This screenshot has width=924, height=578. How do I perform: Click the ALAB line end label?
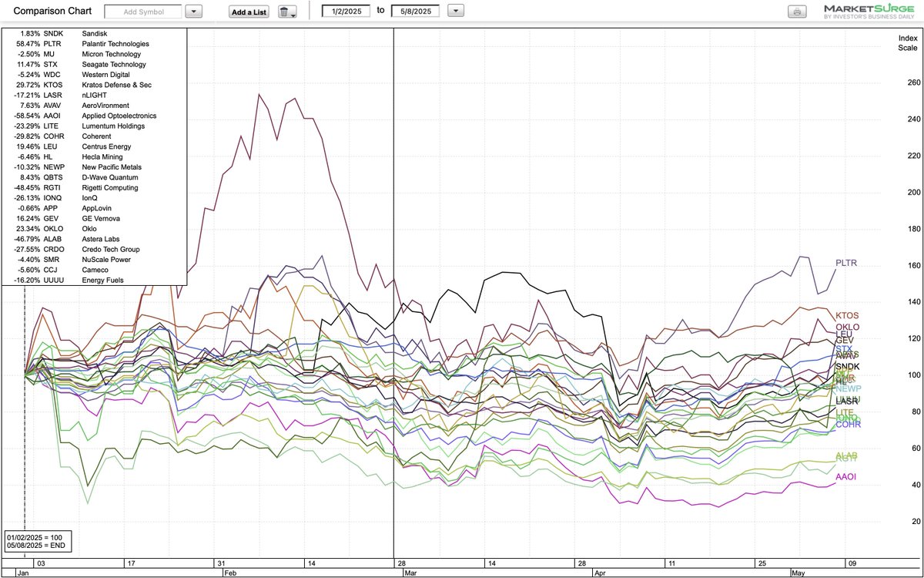tap(847, 455)
